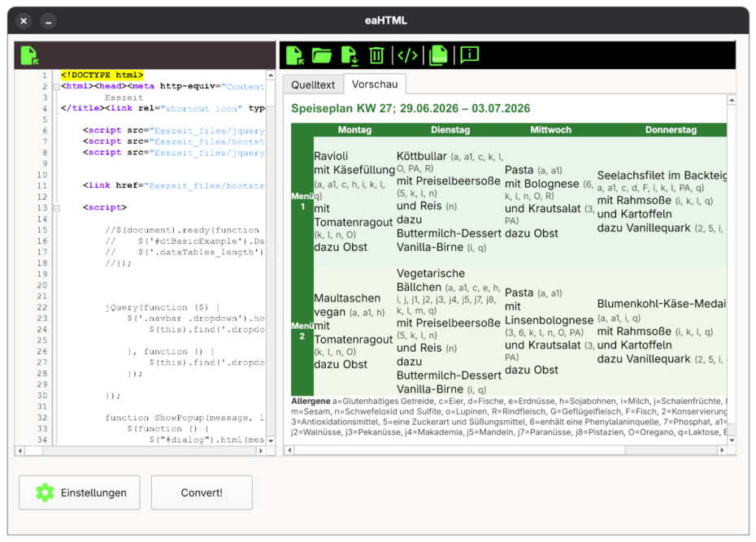Viewport: 756px width, 542px height.
Task: Click the code editor horizontal scrollbar track
Action: [149, 451]
